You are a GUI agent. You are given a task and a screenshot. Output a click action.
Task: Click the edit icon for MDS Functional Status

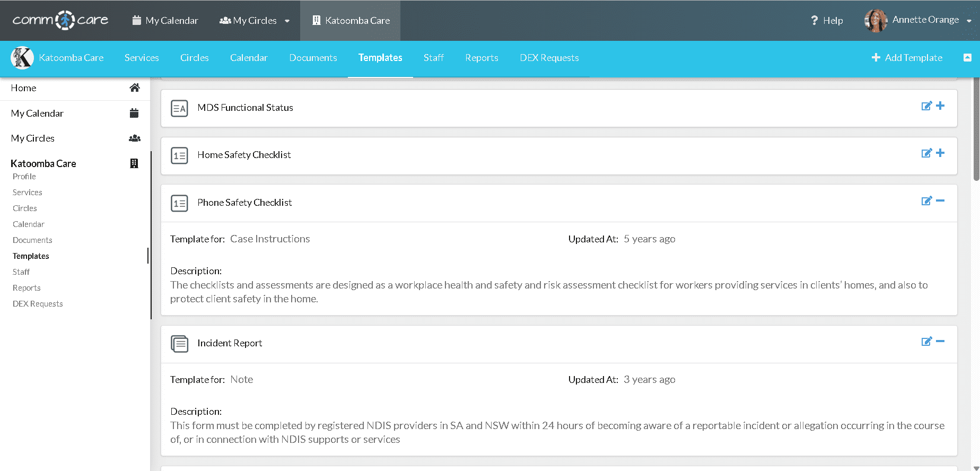point(926,106)
